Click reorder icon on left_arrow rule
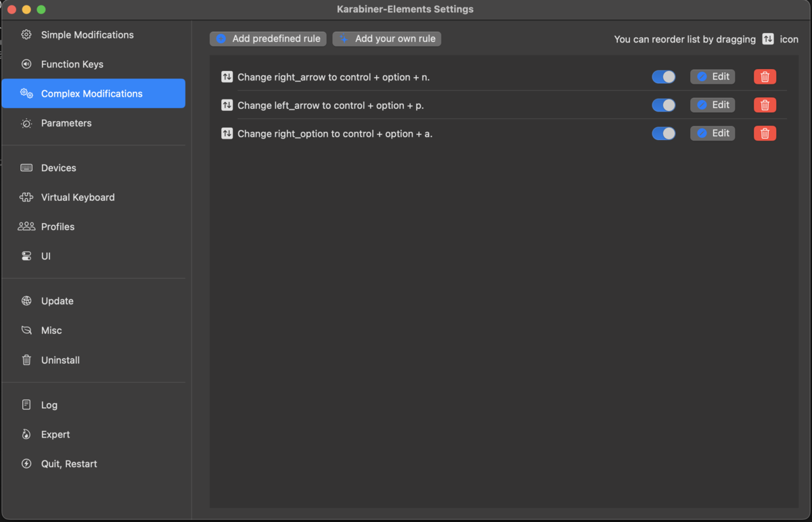This screenshot has width=812, height=522. pos(227,105)
